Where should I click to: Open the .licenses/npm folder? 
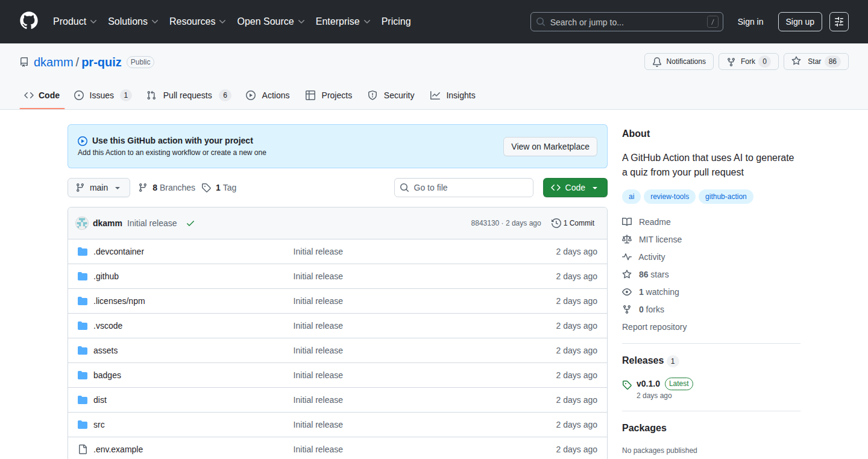pos(119,301)
